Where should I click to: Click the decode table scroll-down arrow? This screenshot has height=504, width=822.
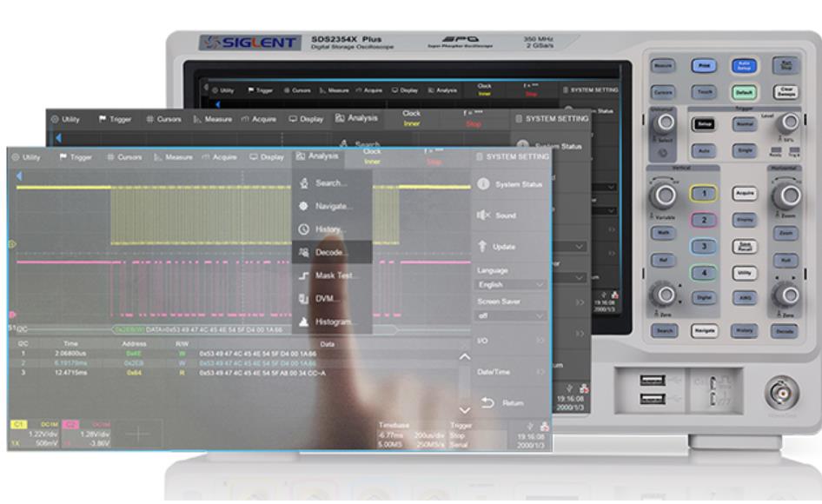pyautogui.click(x=464, y=410)
